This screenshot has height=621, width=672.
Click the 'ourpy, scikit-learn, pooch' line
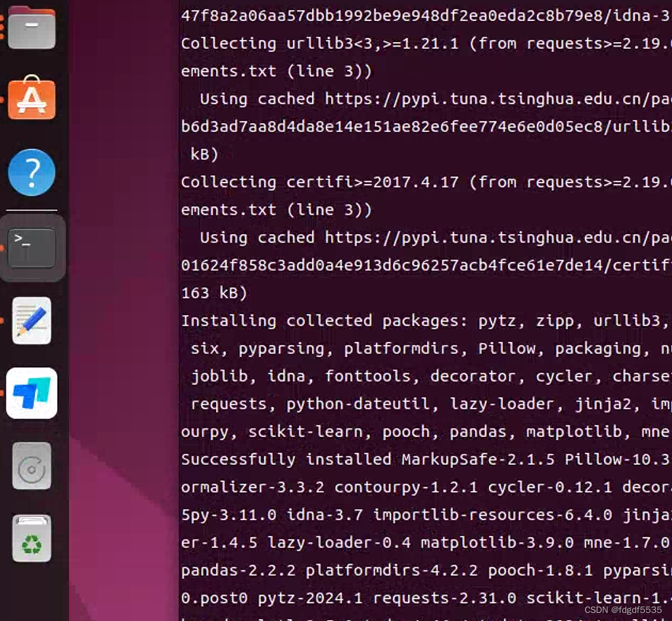426,432
